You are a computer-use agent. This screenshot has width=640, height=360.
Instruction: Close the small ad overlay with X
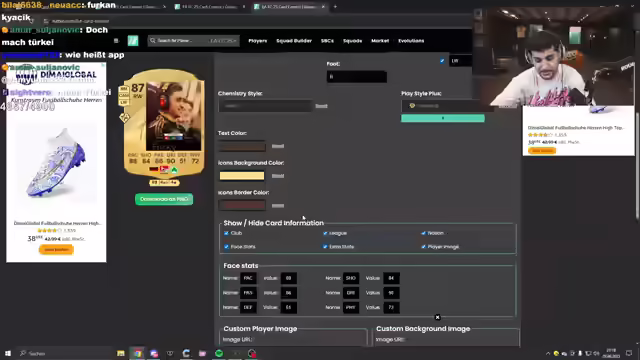click(x=437, y=317)
